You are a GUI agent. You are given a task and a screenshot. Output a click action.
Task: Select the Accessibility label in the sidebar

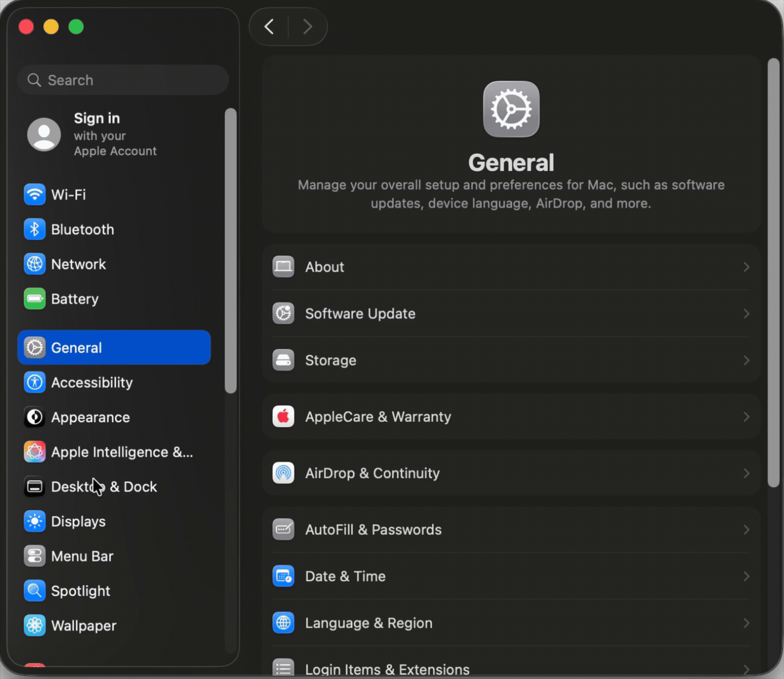pyautogui.click(x=92, y=383)
